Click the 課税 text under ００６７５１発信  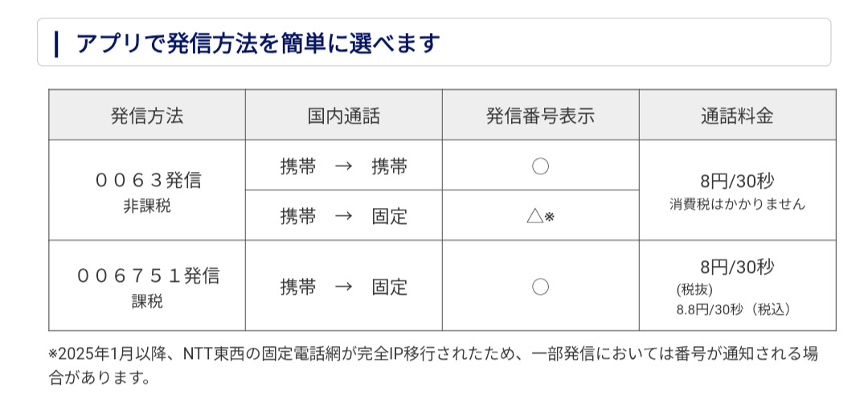(147, 302)
